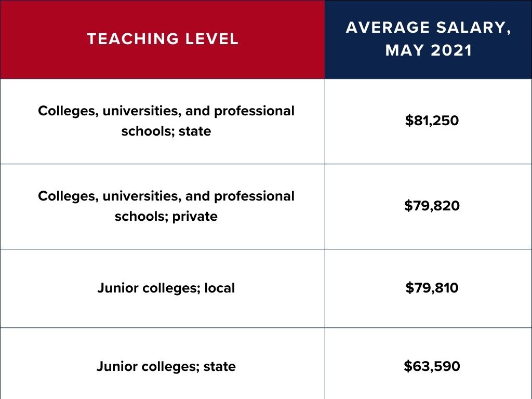This screenshot has height=399, width=532.
Task: Click the $81,250 salary value
Action: [x=432, y=121]
